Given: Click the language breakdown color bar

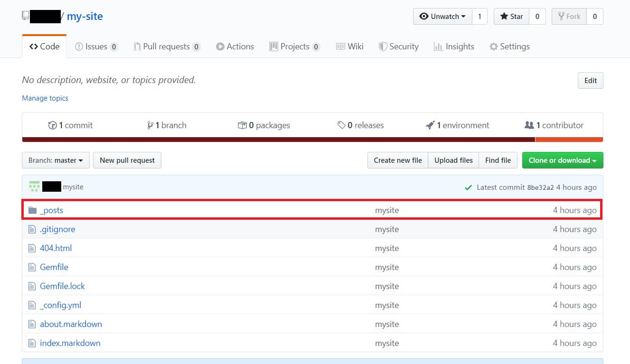Looking at the screenshot, I should (x=312, y=140).
